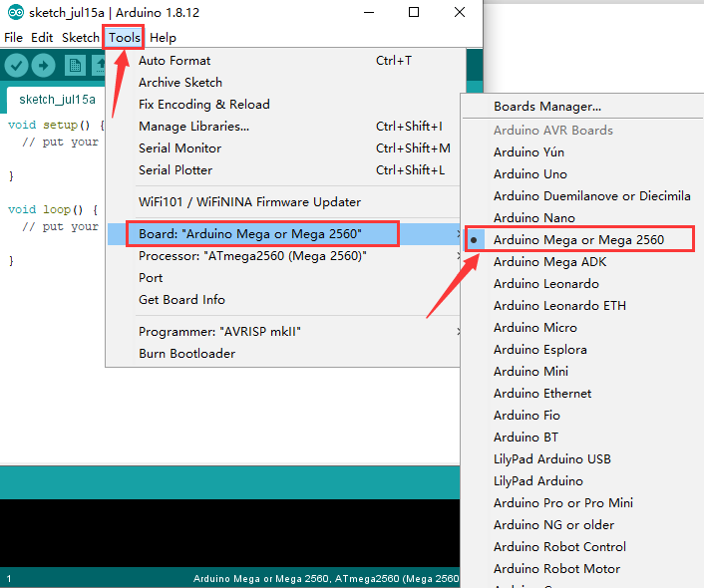Expand the Programmer AVRISP mkII submenu
This screenshot has width=704, height=588.
(286, 332)
